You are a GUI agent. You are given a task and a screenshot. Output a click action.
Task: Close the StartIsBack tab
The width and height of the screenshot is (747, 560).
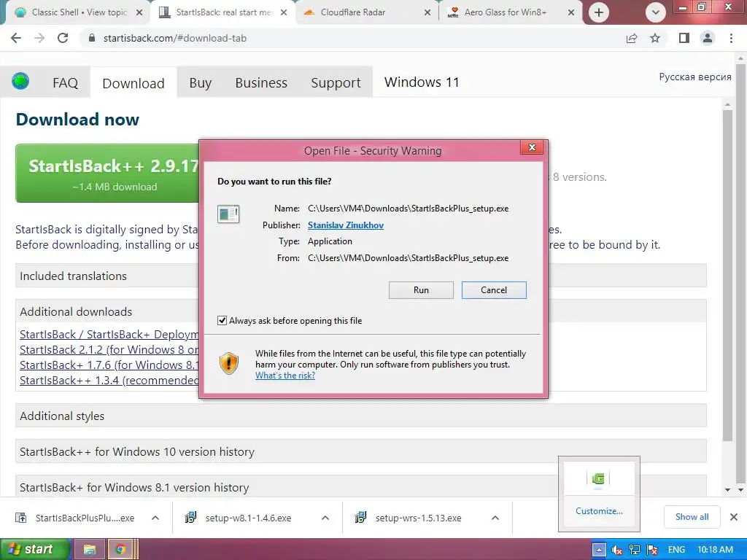click(284, 12)
